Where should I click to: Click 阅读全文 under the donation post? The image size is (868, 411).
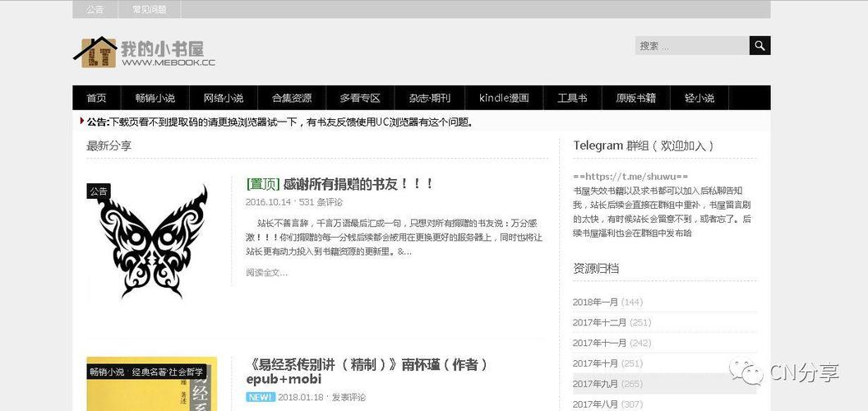point(267,273)
